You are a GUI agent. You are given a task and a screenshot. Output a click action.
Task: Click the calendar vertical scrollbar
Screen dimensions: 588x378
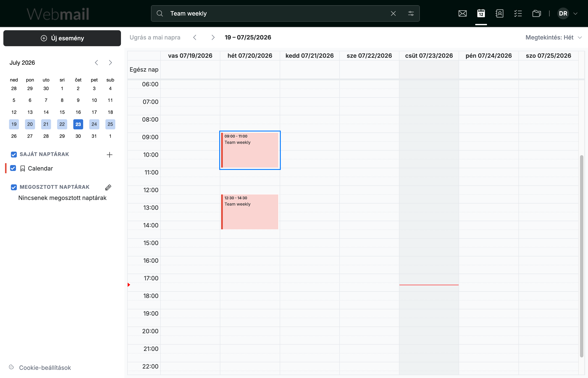coord(581,256)
